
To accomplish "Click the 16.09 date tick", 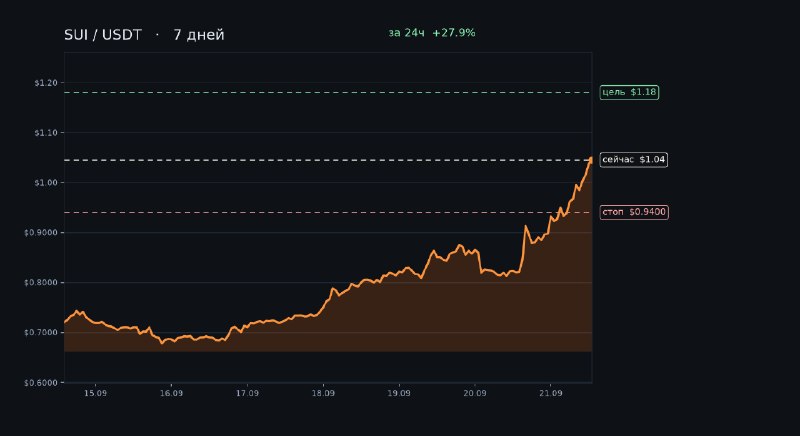I will (x=171, y=393).
